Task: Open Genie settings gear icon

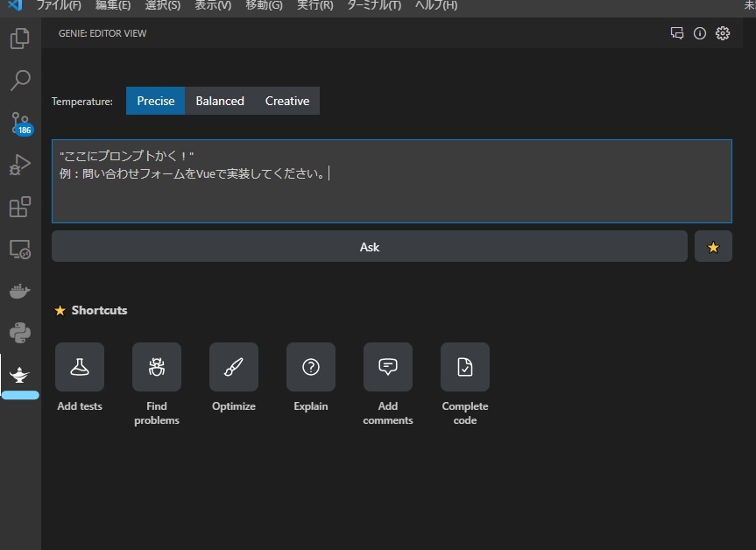Action: pyautogui.click(x=723, y=33)
